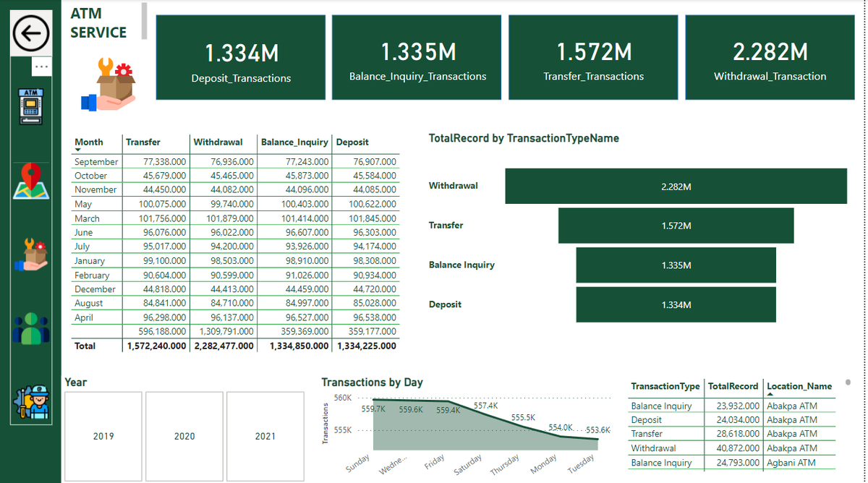Select the February month row

pyautogui.click(x=235, y=275)
